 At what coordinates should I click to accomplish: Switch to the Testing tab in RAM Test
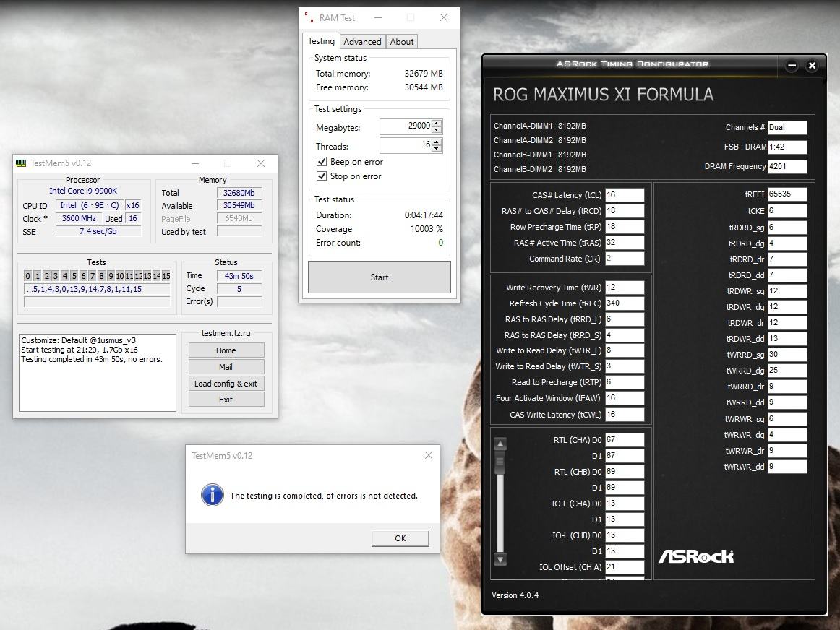pos(321,41)
